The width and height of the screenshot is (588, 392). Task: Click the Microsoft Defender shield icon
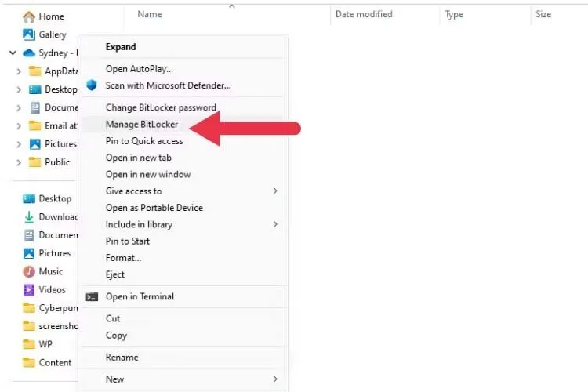click(92, 85)
